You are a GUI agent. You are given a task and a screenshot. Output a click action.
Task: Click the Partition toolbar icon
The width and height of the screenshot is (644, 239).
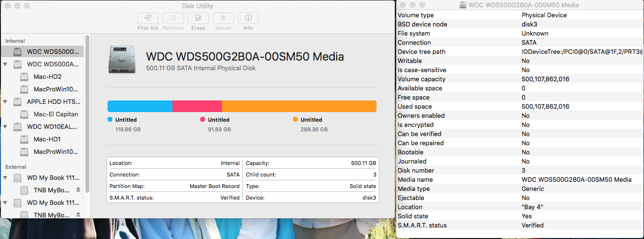point(173,18)
